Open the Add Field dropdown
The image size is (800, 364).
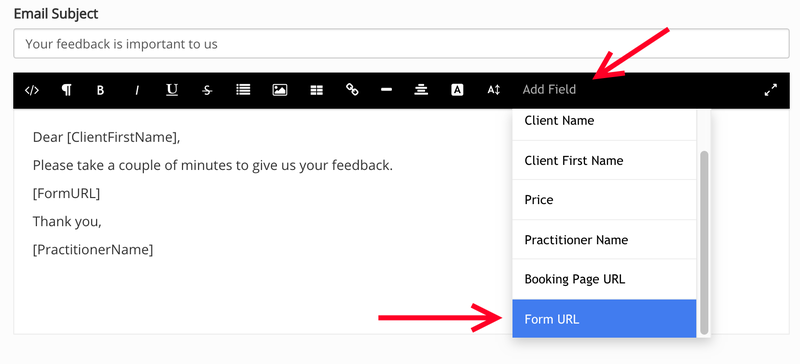[549, 90]
